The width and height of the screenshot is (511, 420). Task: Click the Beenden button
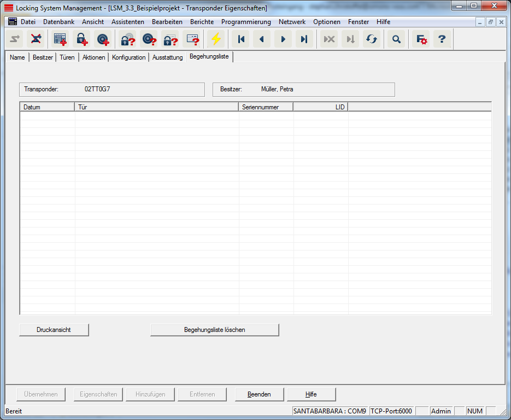point(259,394)
